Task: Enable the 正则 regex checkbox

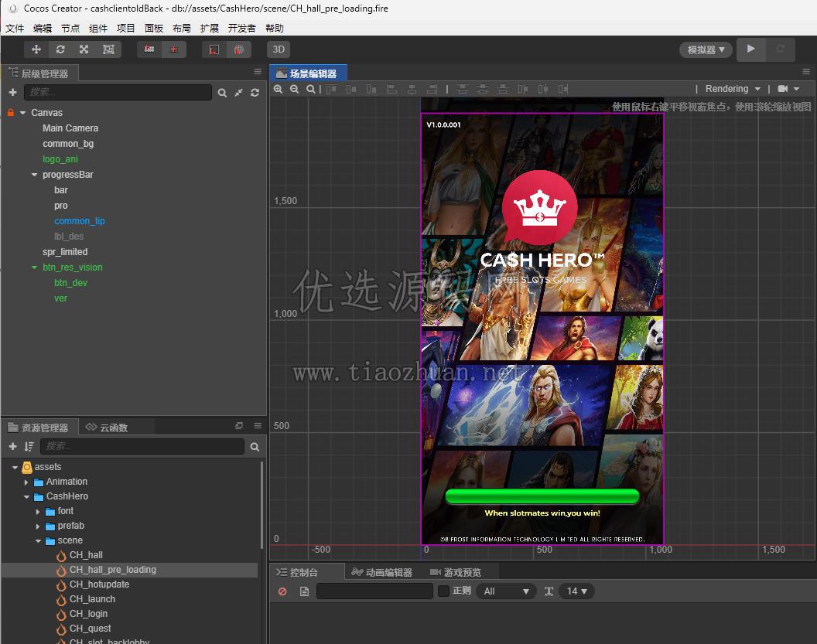Action: [444, 591]
